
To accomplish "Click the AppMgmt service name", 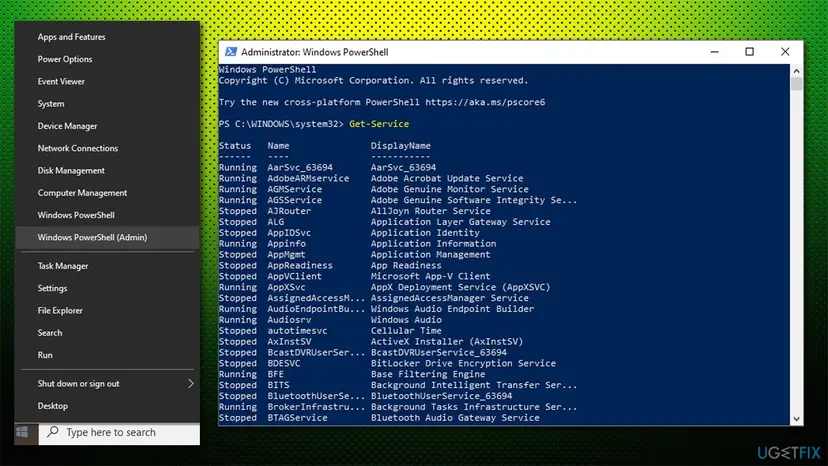I will pyautogui.click(x=286, y=254).
